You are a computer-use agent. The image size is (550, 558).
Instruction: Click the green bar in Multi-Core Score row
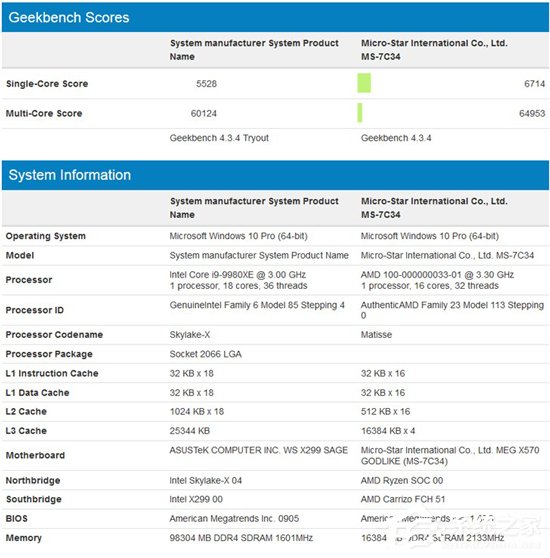[x=360, y=112]
